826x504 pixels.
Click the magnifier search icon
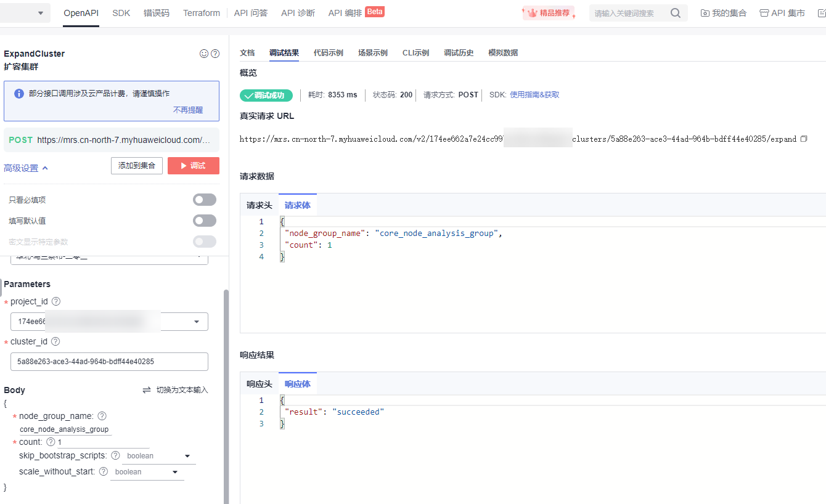pos(676,13)
